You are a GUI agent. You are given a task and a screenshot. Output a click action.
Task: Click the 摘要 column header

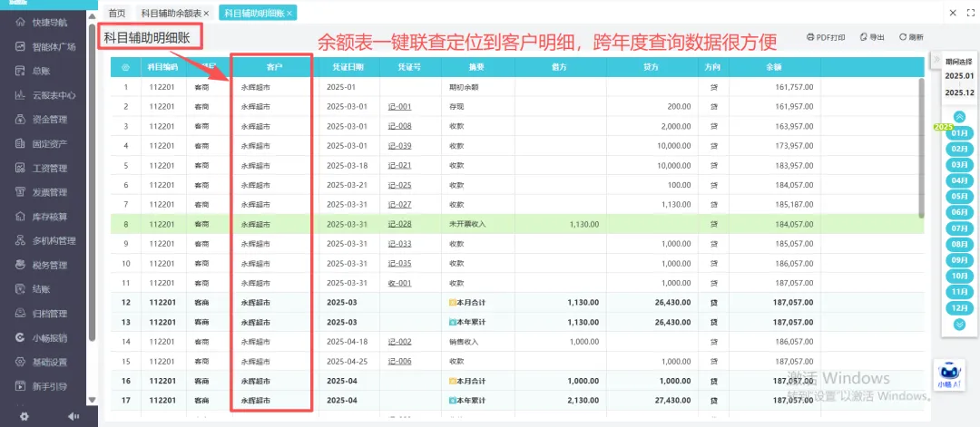(477, 67)
